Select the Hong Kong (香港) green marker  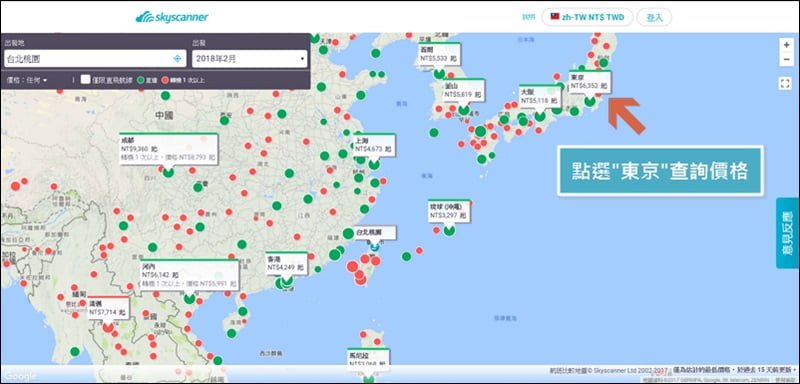(287, 280)
